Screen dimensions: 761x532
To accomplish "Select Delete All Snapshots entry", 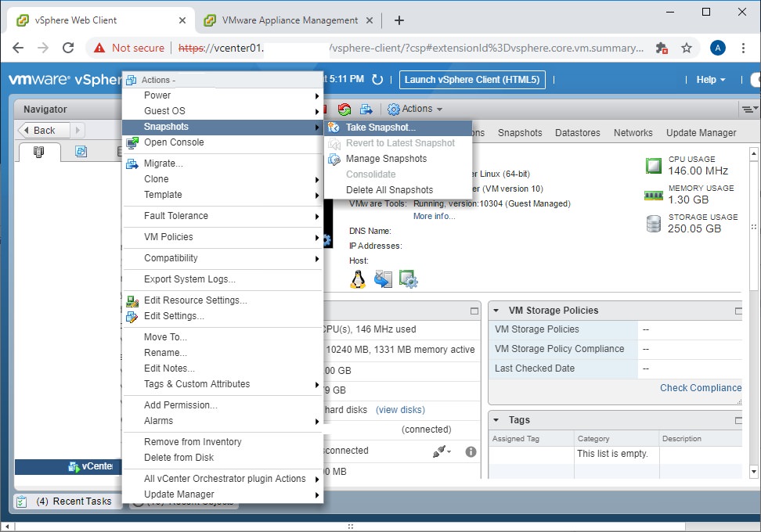I will point(398,190).
